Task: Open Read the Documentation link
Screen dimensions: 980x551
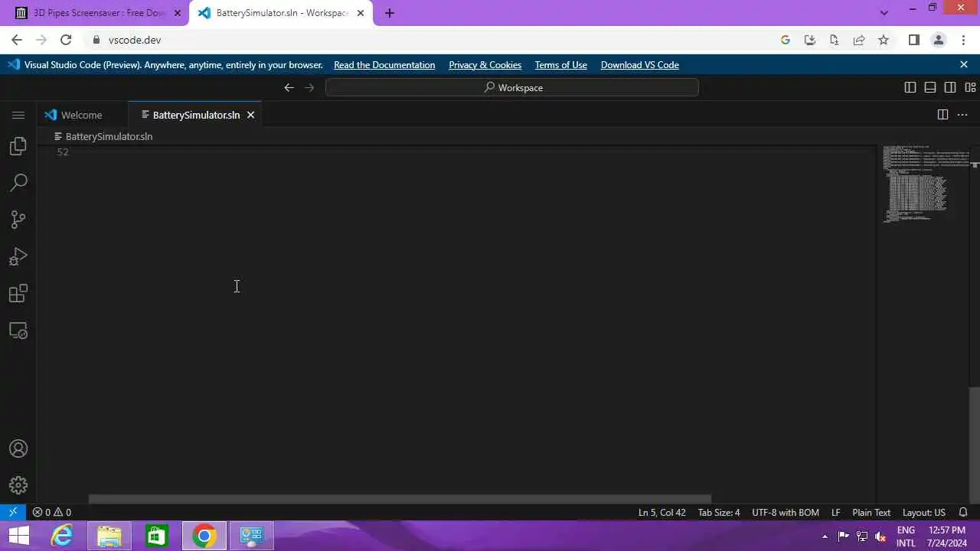Action: (384, 65)
